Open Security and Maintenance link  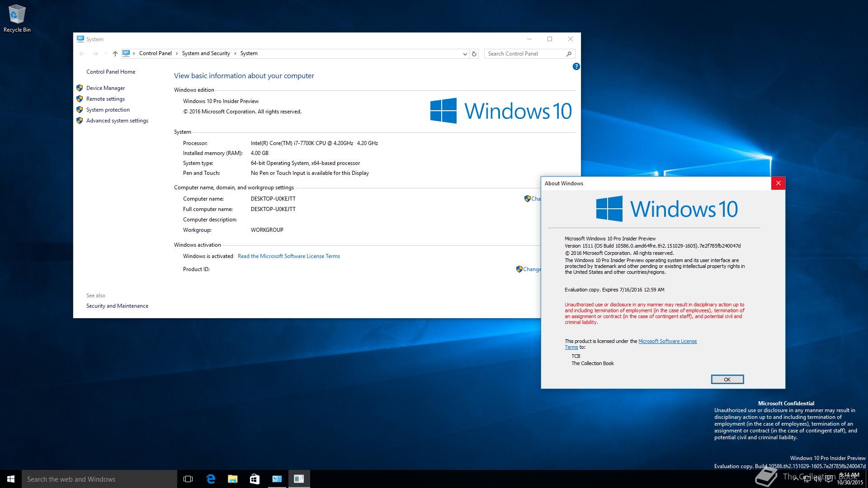(x=117, y=306)
